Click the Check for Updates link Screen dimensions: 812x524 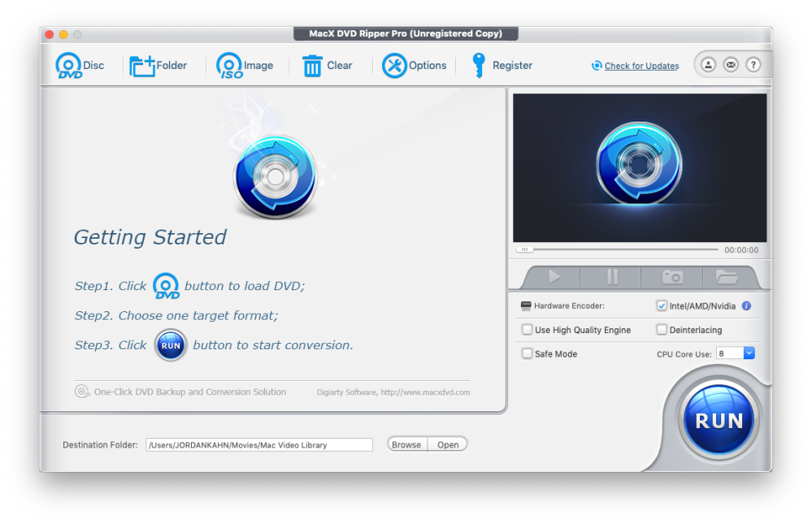point(641,67)
